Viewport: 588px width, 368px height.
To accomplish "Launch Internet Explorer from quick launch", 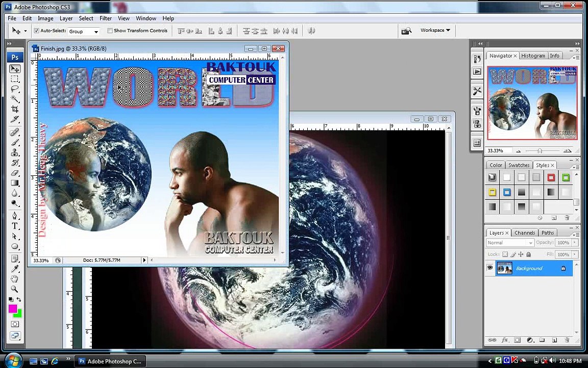I will (55, 361).
